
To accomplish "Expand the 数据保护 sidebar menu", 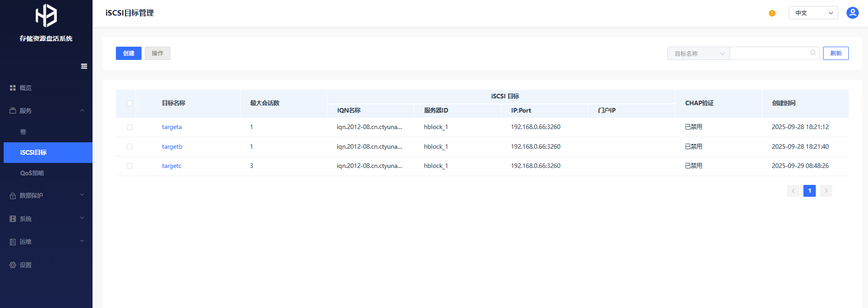I will (46, 195).
